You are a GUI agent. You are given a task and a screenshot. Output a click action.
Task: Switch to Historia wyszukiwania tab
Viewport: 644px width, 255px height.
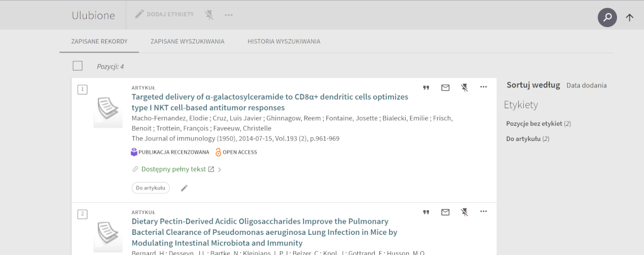284,42
